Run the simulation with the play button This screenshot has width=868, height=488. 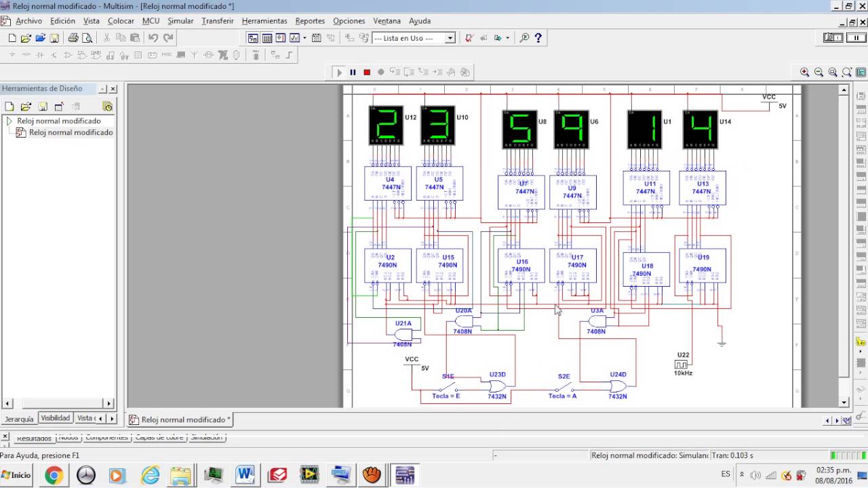click(339, 72)
